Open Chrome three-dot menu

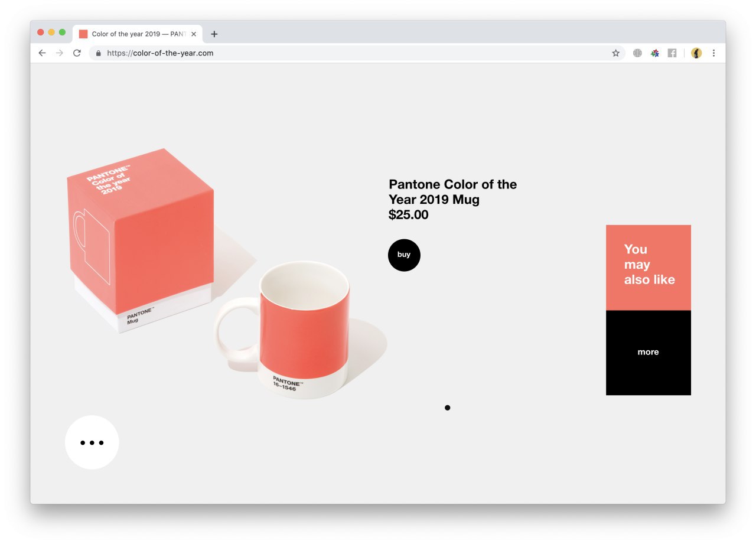713,53
